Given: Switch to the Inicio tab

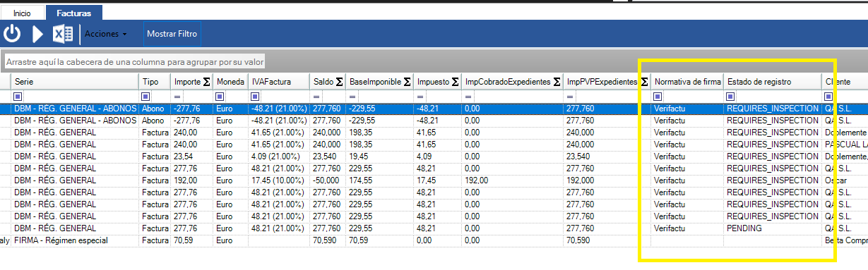Looking at the screenshot, I should 22,13.
